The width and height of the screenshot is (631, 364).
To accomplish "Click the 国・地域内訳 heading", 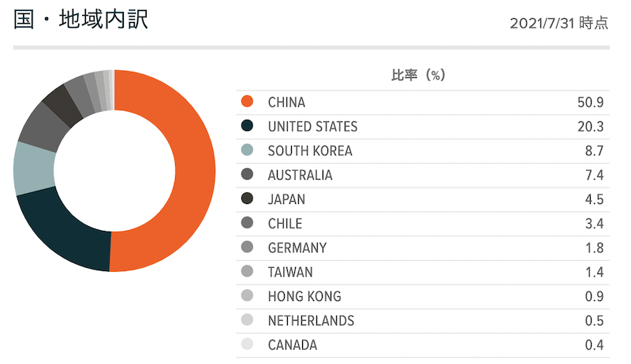I will (81, 19).
